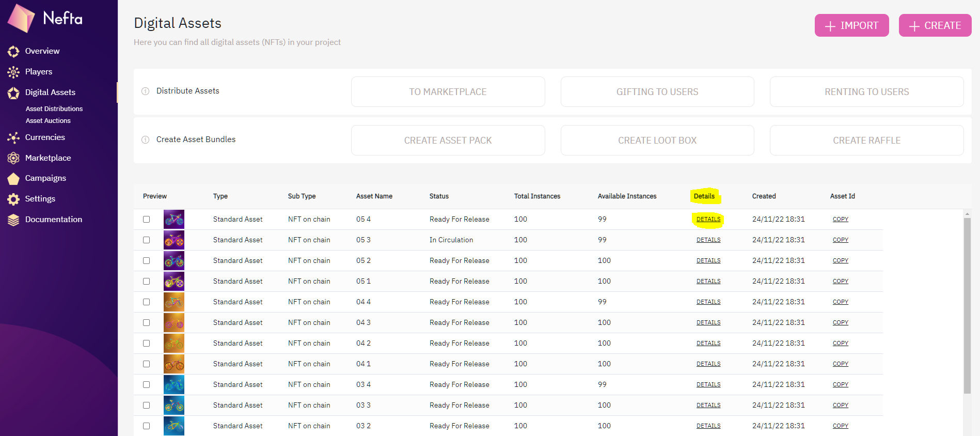The image size is (980, 436).
Task: Check the box for asset 04 4
Action: click(x=147, y=302)
